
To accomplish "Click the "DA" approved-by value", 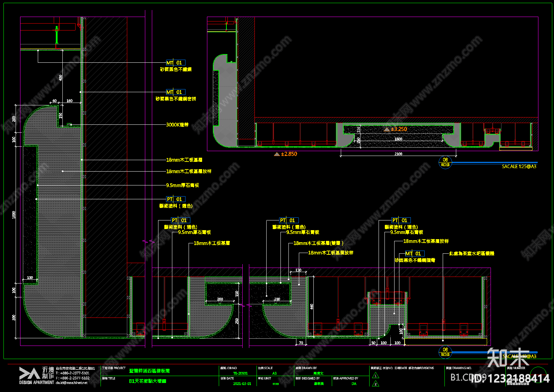I will coord(354,384).
